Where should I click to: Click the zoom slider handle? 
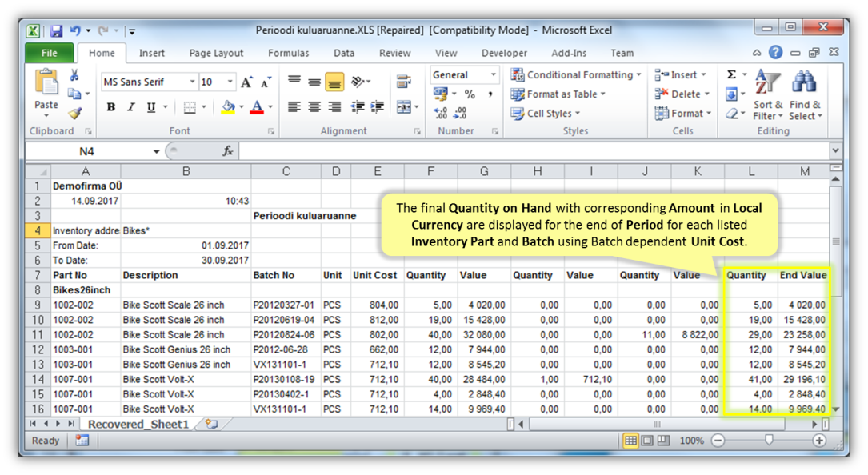[x=769, y=441]
